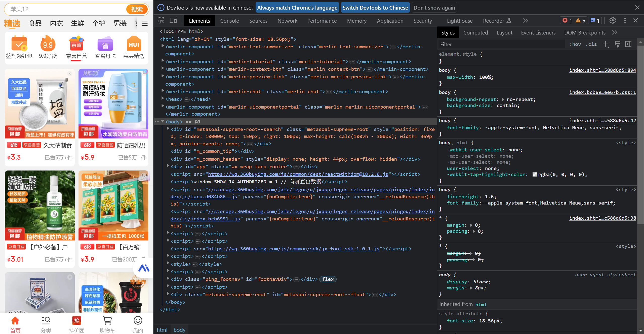Screen dimensions: 644x334
Task: Toggle the device toolbar icon
Action: [x=173, y=21]
